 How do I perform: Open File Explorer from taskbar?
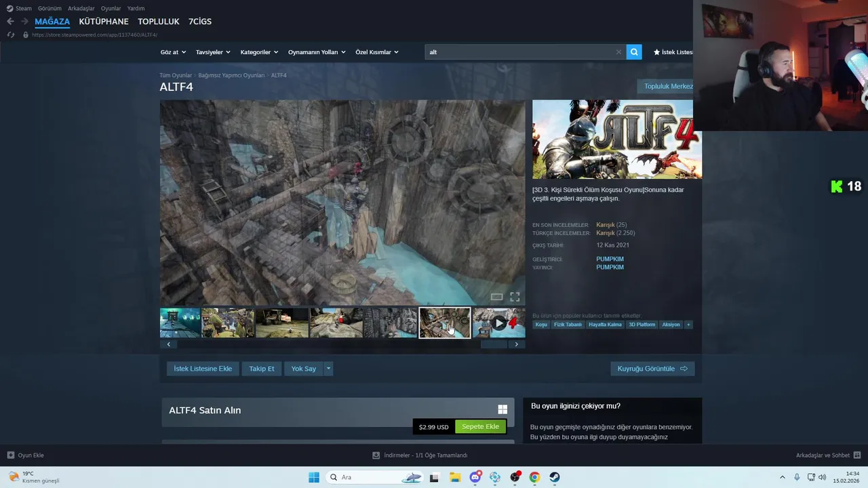pos(454,477)
